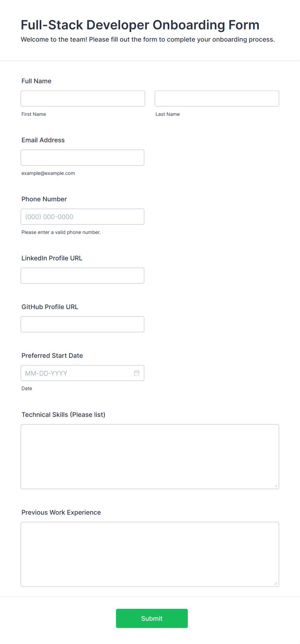300x644 pixels.
Task: Click the Technical Skills (Please list) label
Action: click(64, 415)
